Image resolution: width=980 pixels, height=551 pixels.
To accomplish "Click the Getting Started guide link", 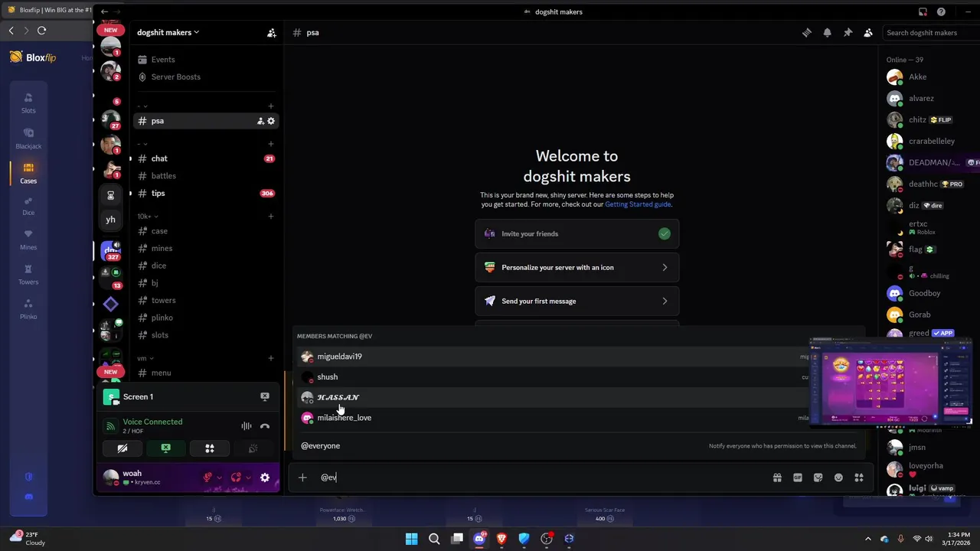I will [x=638, y=205].
